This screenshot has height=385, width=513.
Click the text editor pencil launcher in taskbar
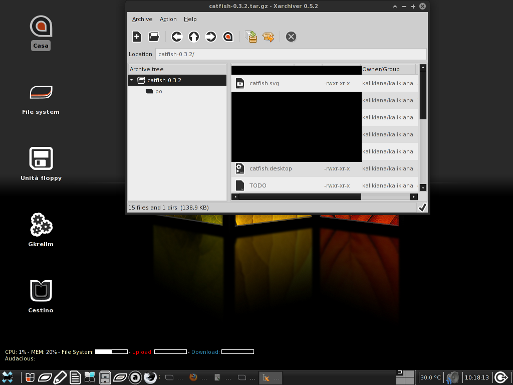[60, 377]
